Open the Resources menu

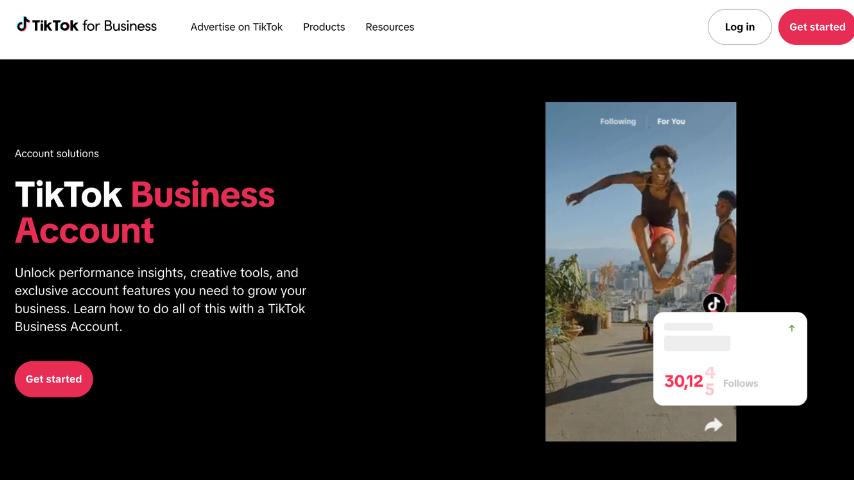pyautogui.click(x=389, y=27)
